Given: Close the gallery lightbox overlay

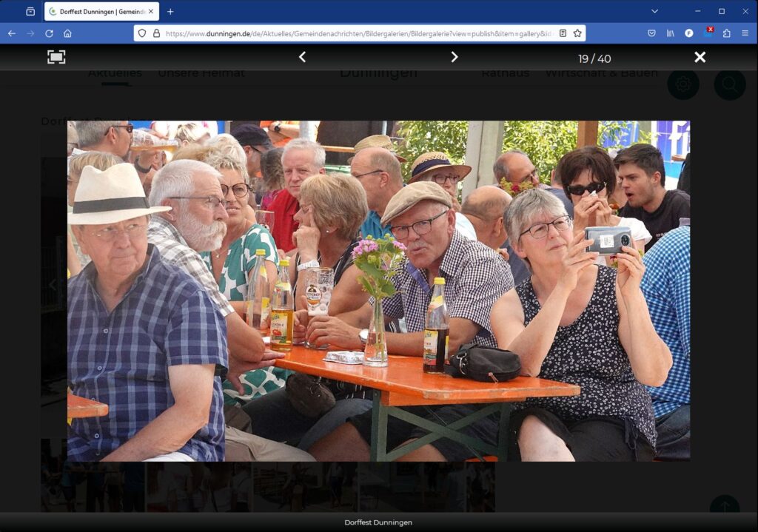Looking at the screenshot, I should click(700, 57).
